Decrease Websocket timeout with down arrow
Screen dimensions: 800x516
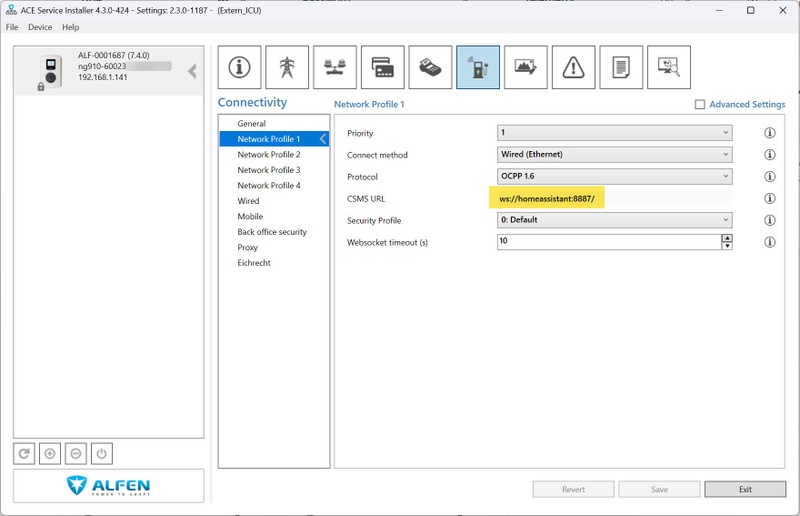click(x=727, y=246)
